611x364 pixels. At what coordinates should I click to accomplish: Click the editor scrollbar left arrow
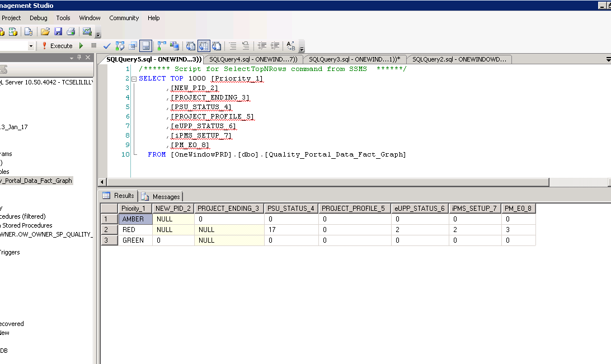coord(102,182)
